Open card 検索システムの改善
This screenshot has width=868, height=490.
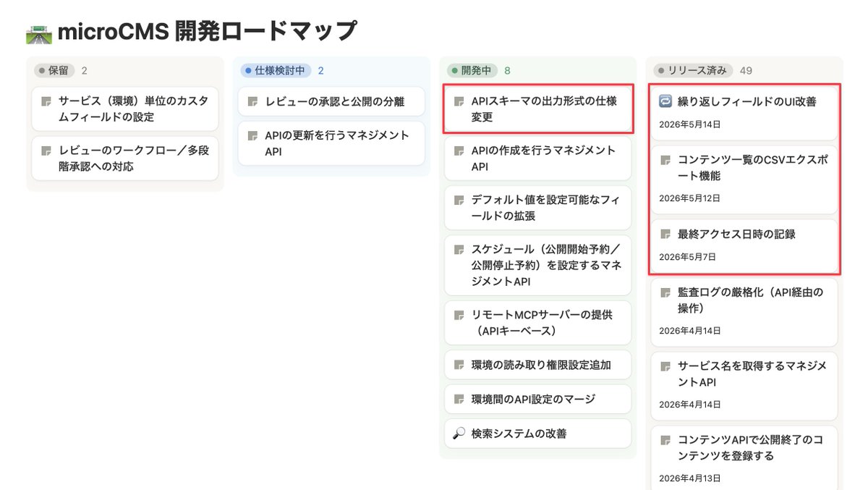[537, 434]
